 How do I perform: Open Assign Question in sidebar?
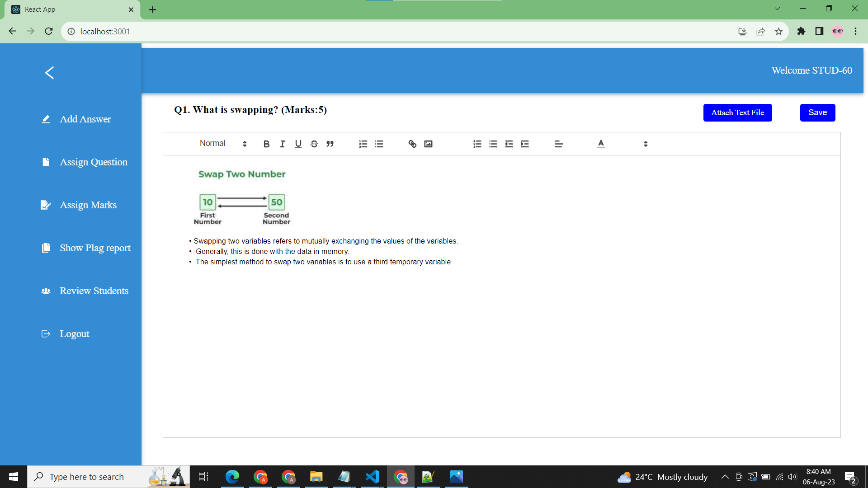click(94, 162)
